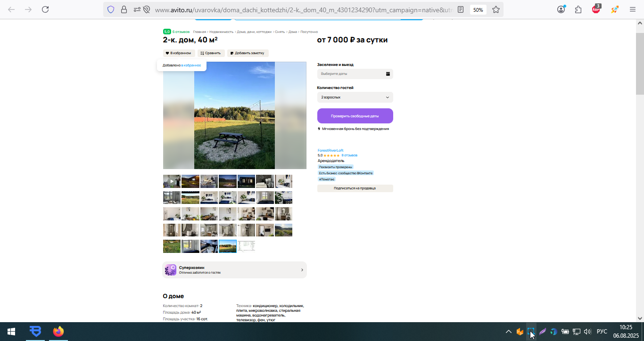
Task: Go back with the browser back arrow
Action: pos(11,9)
